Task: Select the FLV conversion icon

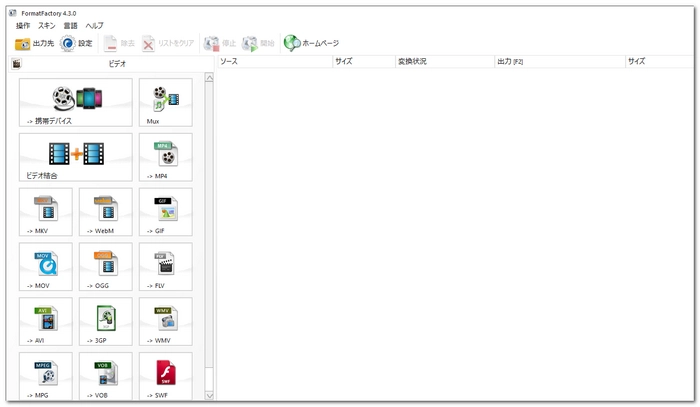Action: (x=165, y=267)
